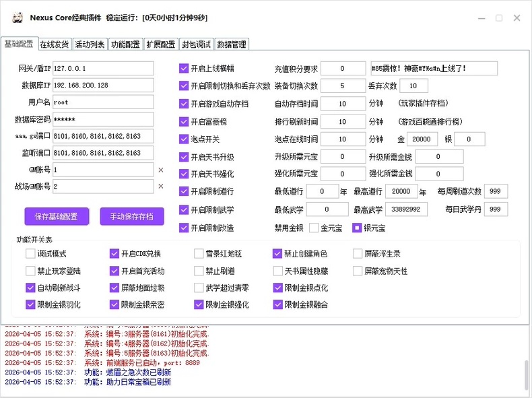Enable 雪景红地毯 checkbox
The height and width of the screenshot is (398, 532).
[199, 253]
